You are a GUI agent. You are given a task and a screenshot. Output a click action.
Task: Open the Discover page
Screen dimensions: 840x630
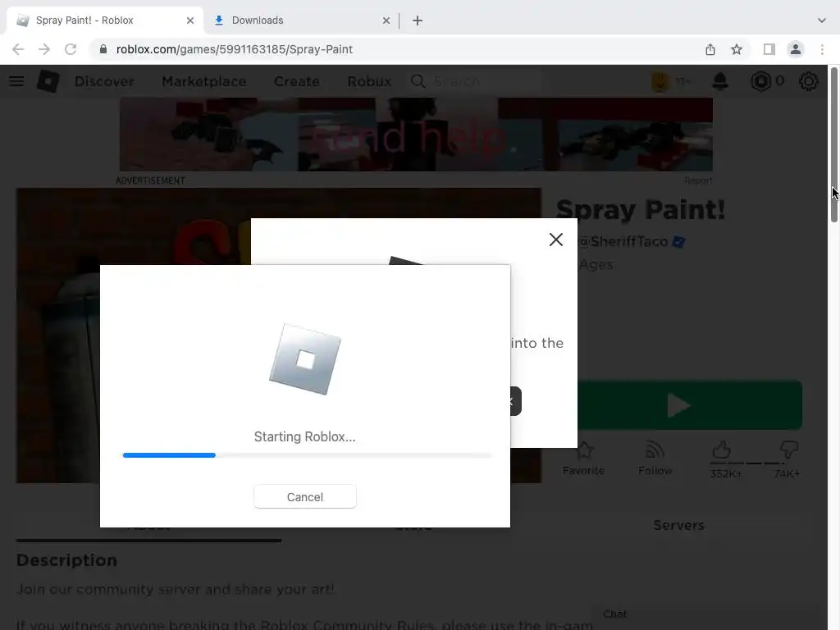click(x=104, y=81)
